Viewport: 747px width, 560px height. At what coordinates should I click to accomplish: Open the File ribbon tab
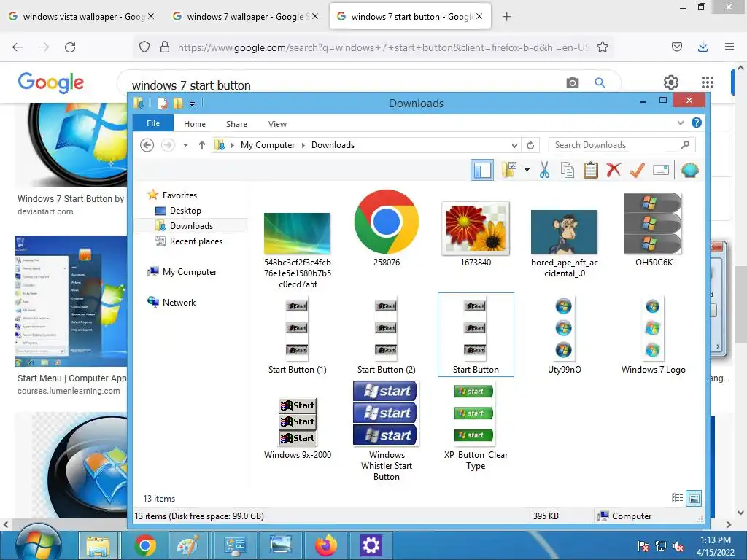153,122
